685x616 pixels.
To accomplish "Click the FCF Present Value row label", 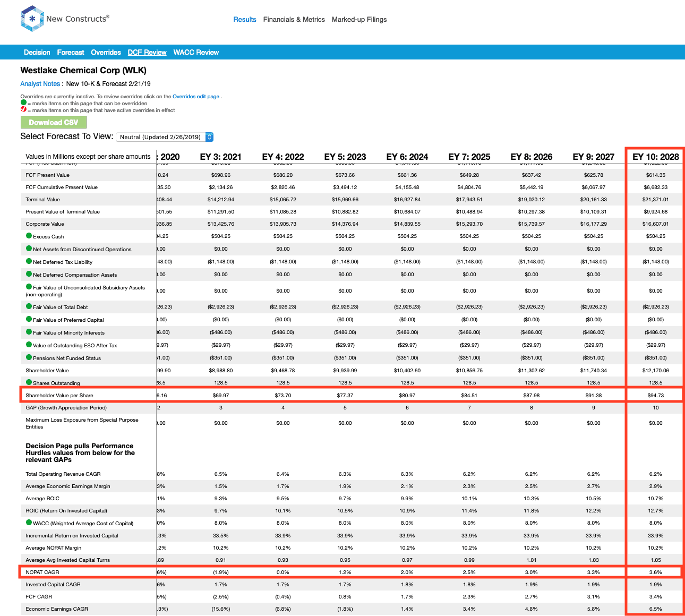I will (47, 175).
